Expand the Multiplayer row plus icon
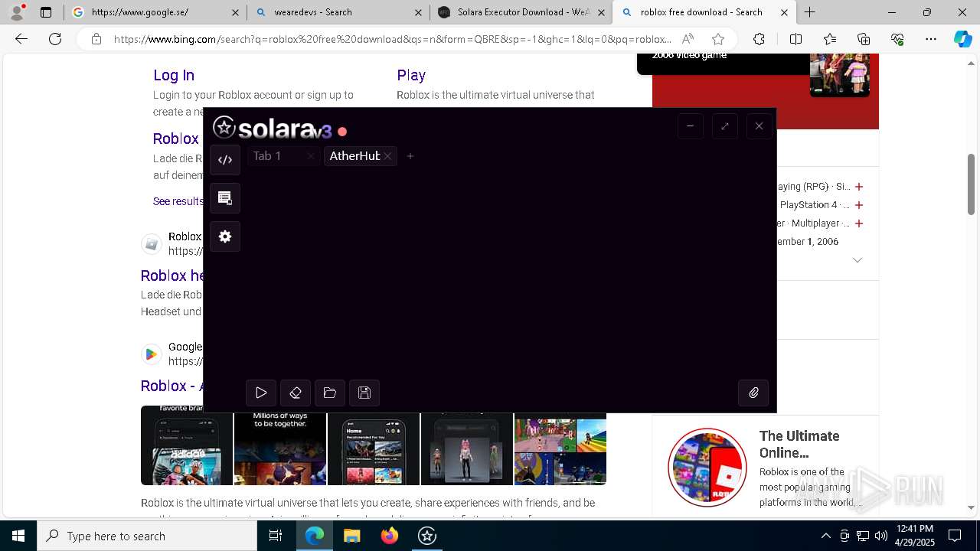 tap(859, 223)
